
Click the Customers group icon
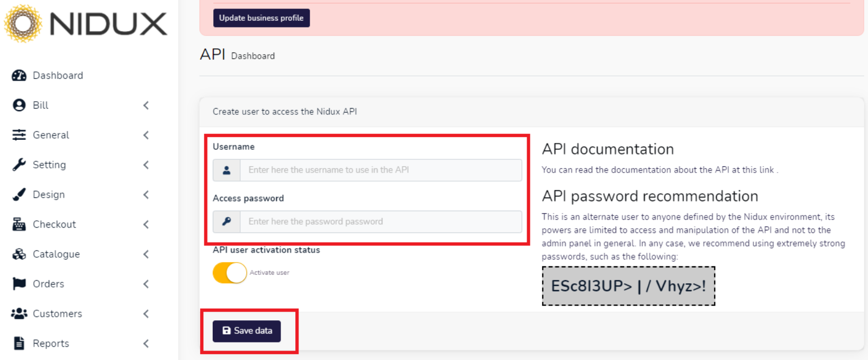click(19, 313)
